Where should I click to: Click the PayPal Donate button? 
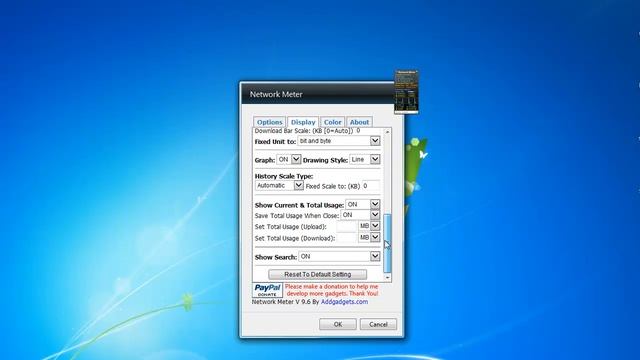coord(267,290)
